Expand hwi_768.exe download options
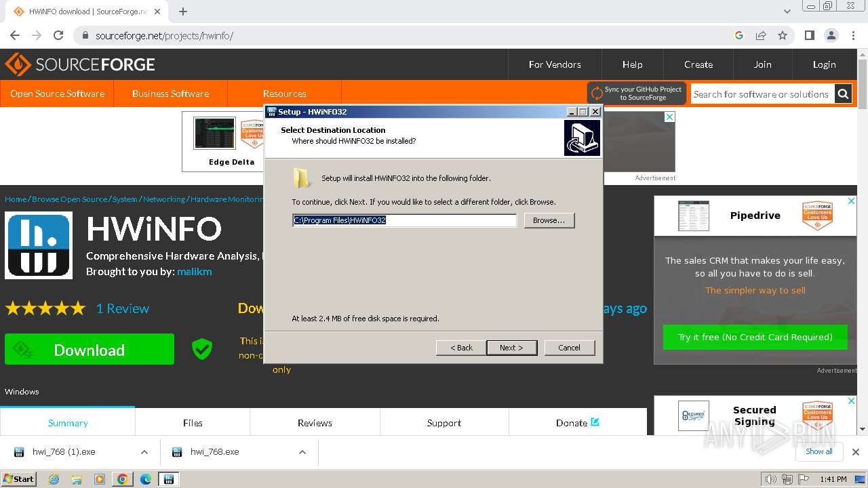868x488 pixels. click(302, 452)
